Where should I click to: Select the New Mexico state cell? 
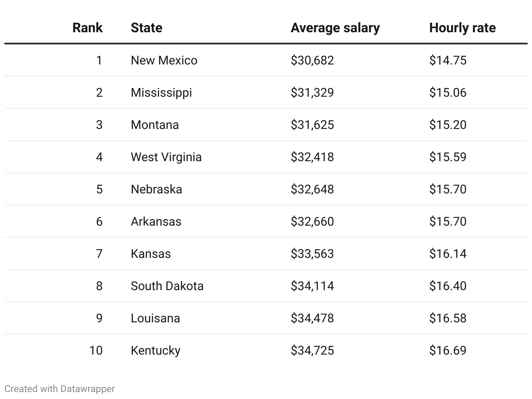click(164, 60)
